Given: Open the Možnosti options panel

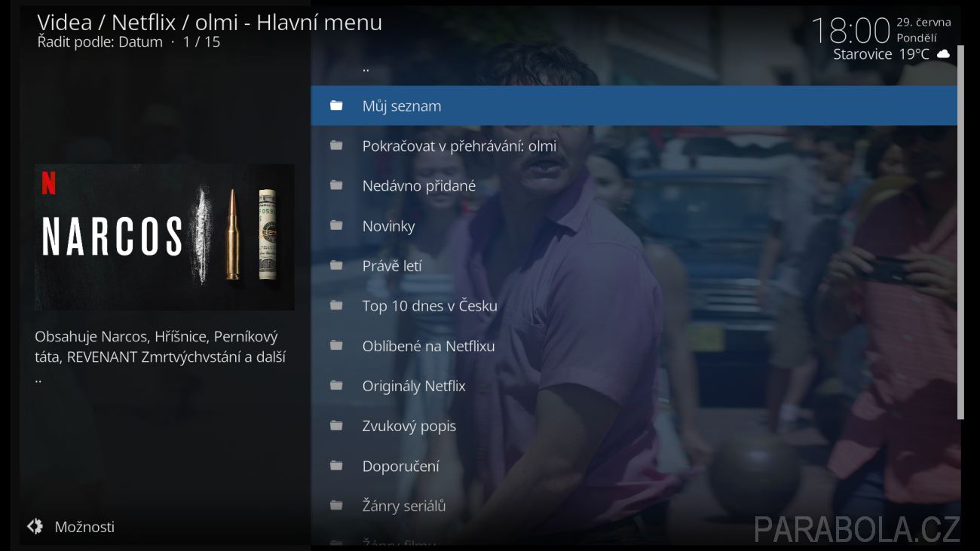Looking at the screenshot, I should [71, 526].
